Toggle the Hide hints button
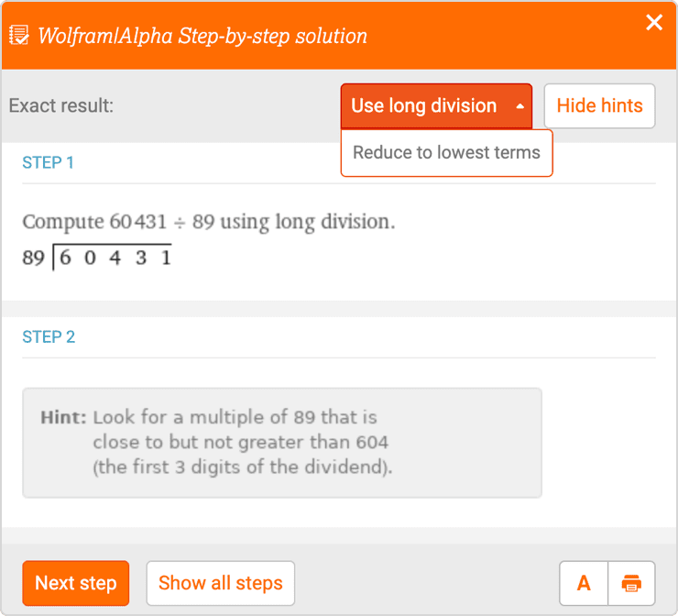 pyautogui.click(x=599, y=106)
